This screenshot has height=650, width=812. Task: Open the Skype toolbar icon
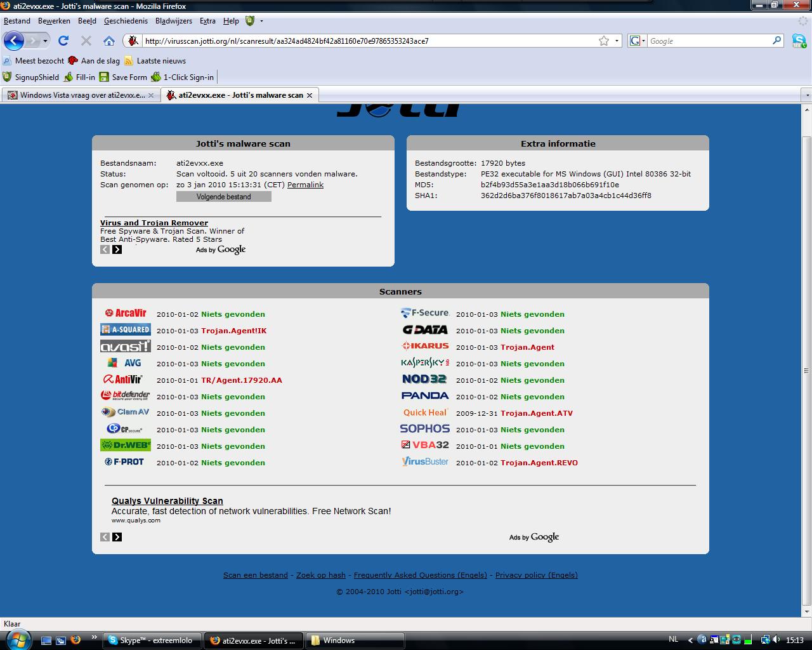(799, 41)
